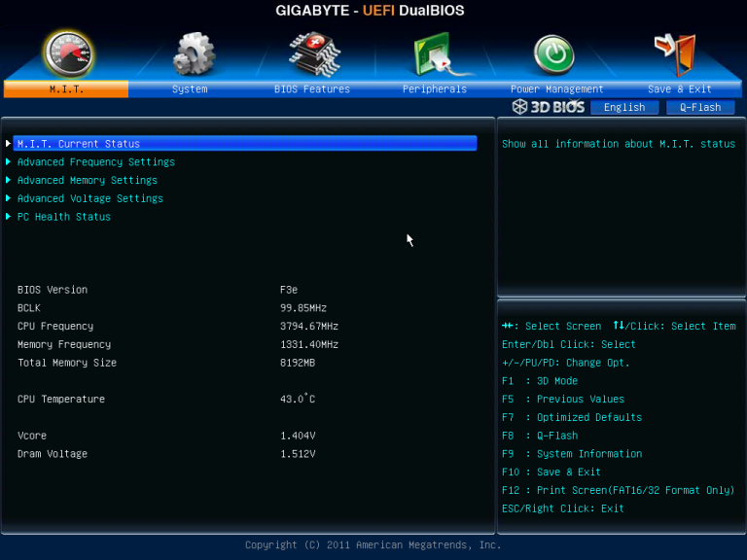This screenshot has height=560, width=747.
Task: Click CPU Frequency value 3794.67MHz
Action: point(309,327)
